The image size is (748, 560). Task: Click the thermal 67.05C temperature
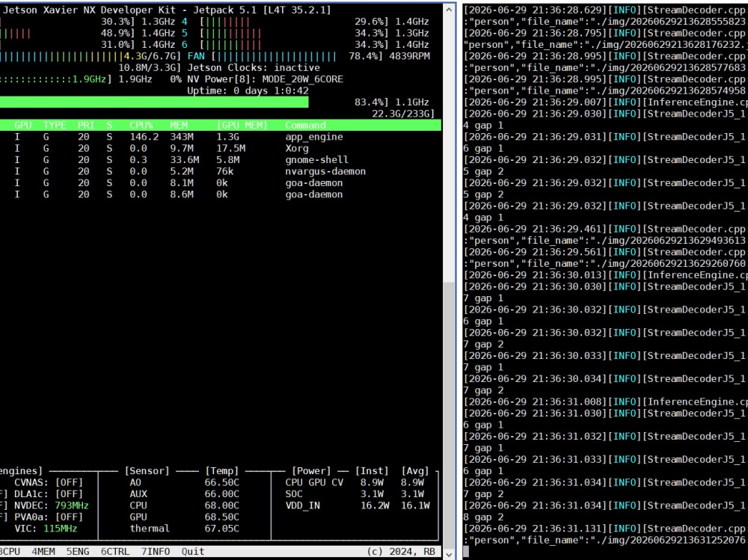point(222,529)
